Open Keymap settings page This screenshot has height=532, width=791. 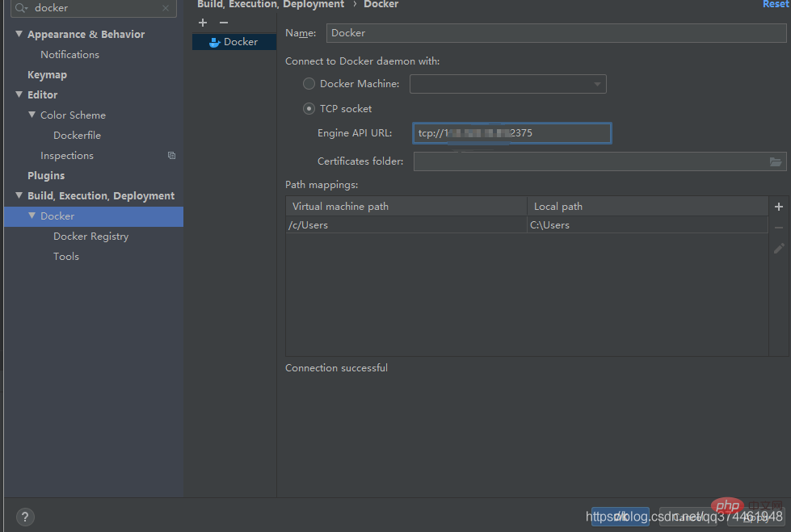tap(47, 74)
